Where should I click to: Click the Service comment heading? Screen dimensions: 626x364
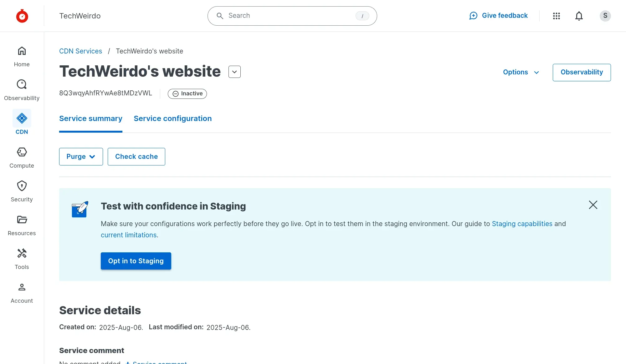coord(91,351)
